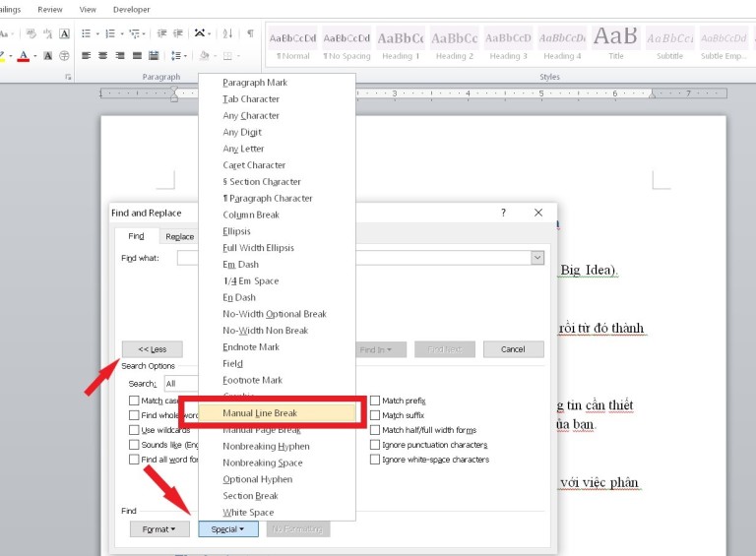756x556 pixels.
Task: Click the << Less button
Action: [153, 349]
